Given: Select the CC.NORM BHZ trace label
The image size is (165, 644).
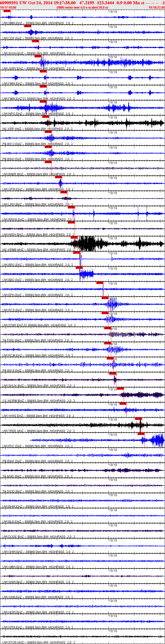Looking at the screenshot, I should [39, 401].
